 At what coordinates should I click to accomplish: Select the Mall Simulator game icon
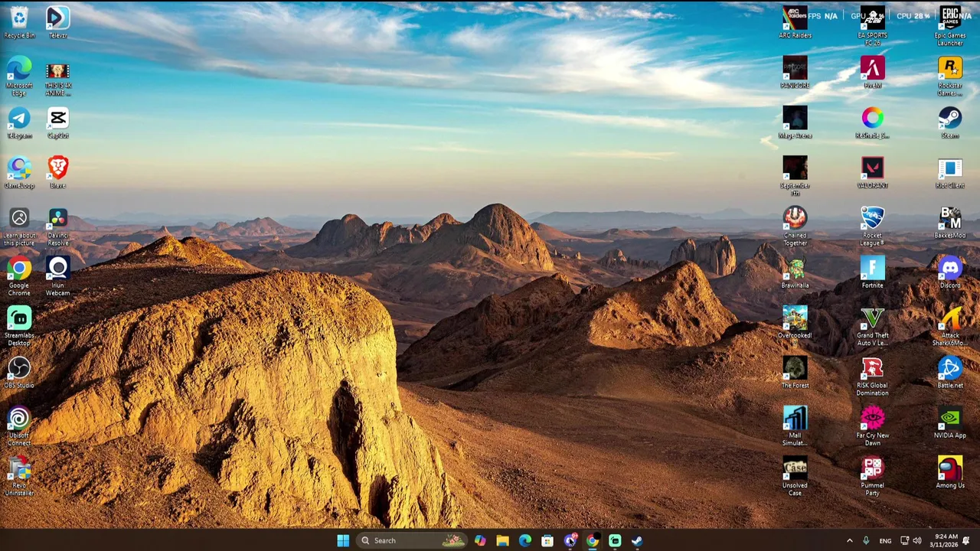[x=795, y=426]
